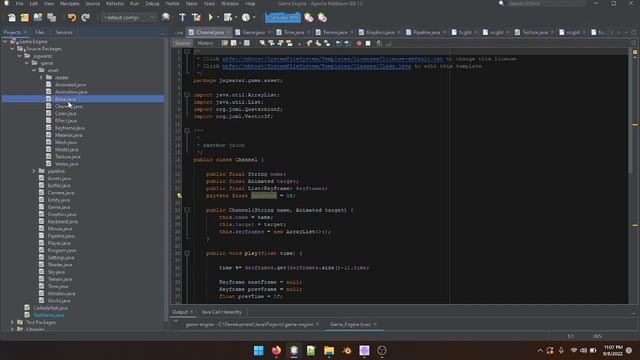Click the globe icon beside config dropdown
Image resolution: width=640 pixels, height=360 pixels.
(166, 18)
